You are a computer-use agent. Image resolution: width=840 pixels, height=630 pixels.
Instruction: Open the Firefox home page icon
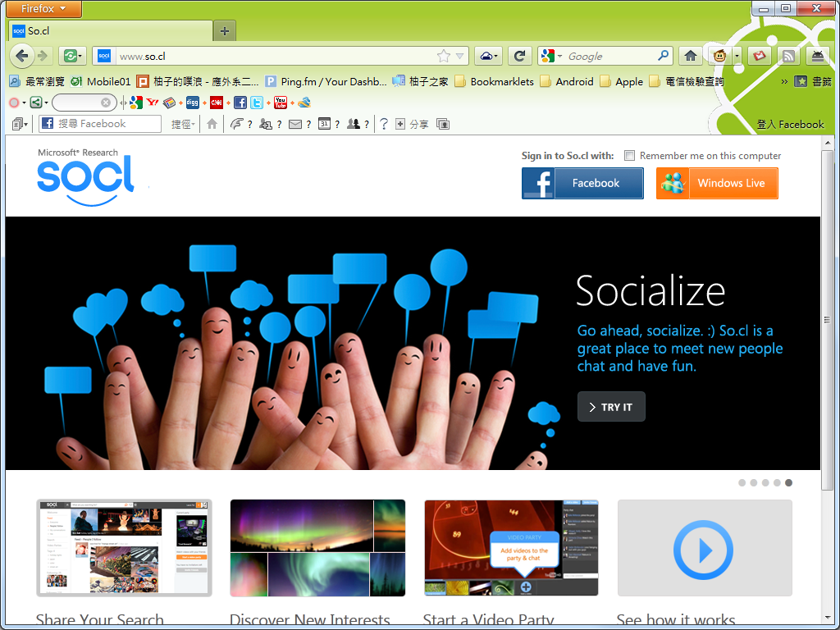point(691,56)
